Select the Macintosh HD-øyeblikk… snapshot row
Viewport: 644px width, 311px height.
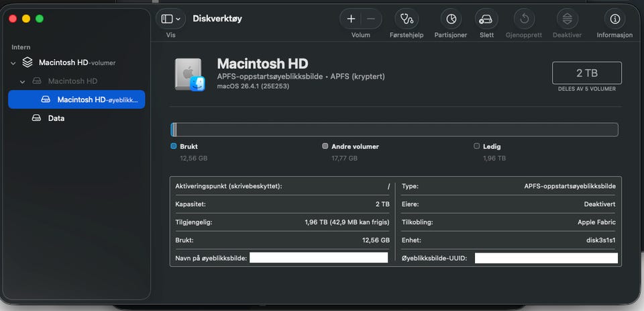(76, 99)
